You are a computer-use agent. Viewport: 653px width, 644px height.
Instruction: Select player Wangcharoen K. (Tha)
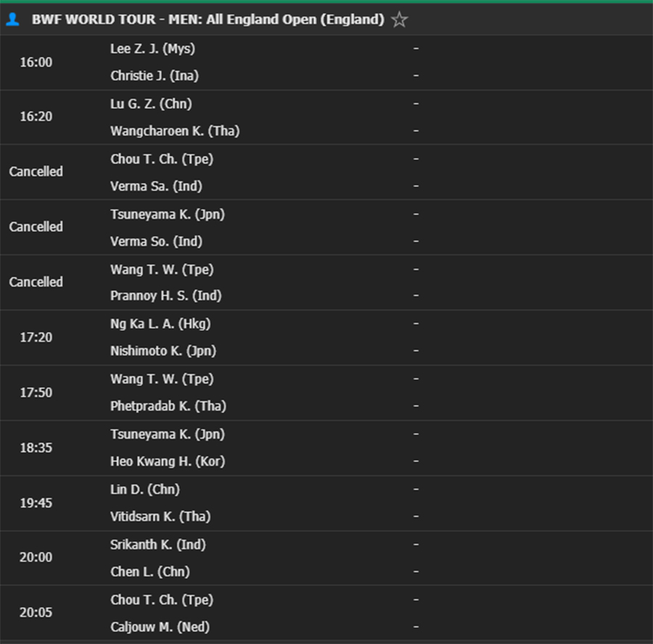click(x=175, y=131)
